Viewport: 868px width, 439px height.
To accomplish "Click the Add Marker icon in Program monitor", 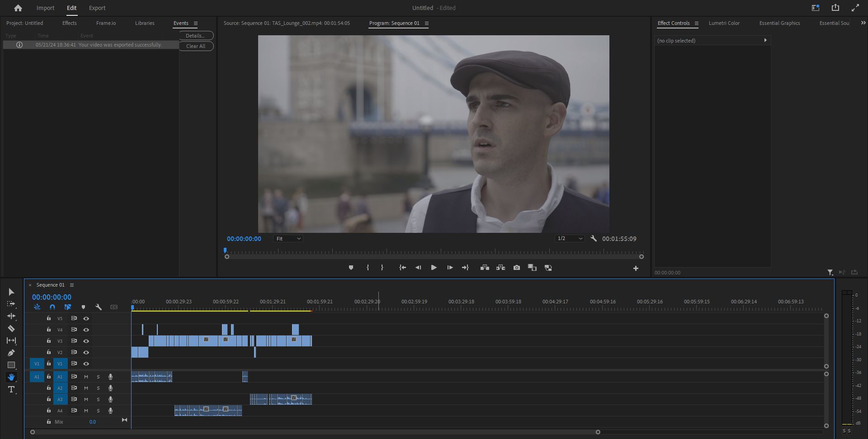I will tap(351, 268).
